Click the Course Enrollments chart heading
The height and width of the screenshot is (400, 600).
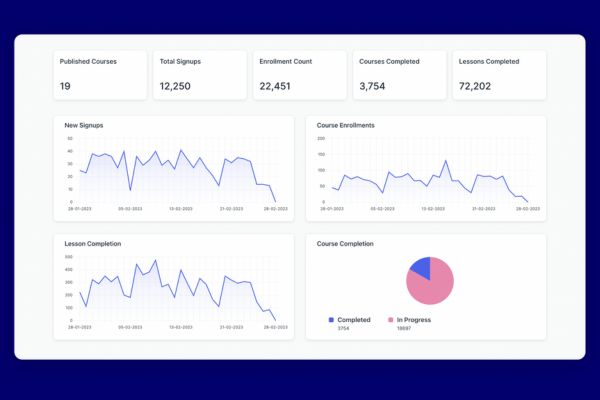tap(347, 125)
